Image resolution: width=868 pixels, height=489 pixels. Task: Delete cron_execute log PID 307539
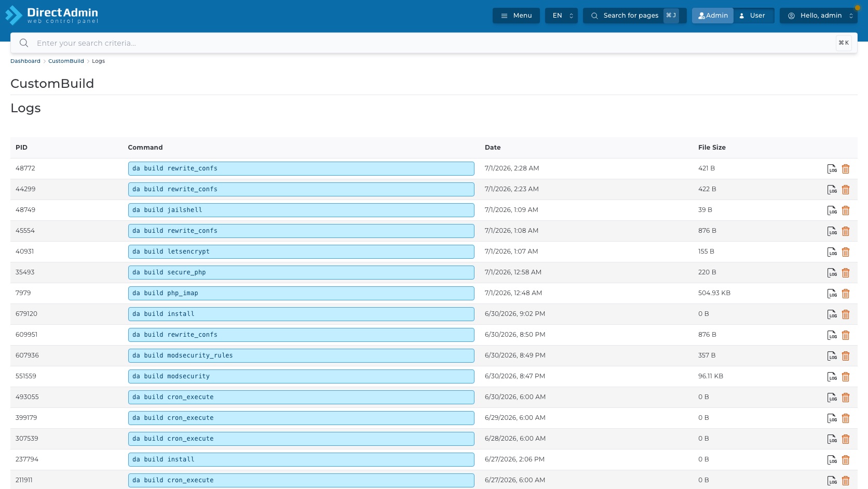tap(846, 439)
